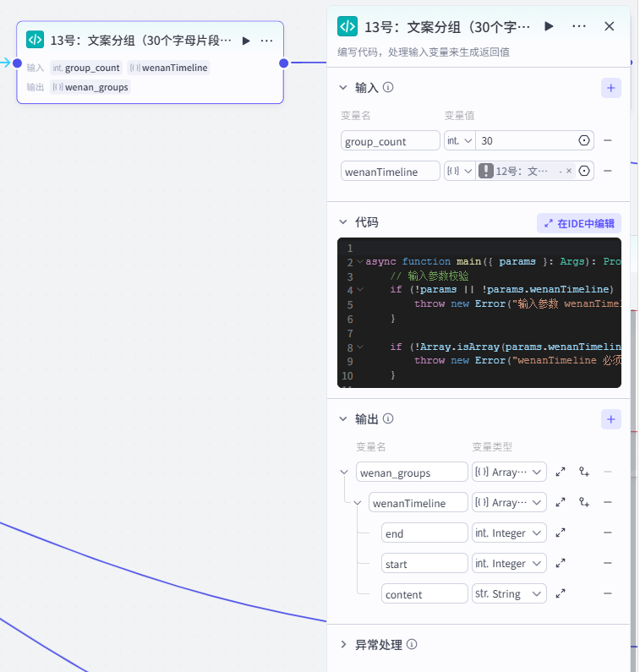Expand the description editor for the wenanTimeline output

561,502
